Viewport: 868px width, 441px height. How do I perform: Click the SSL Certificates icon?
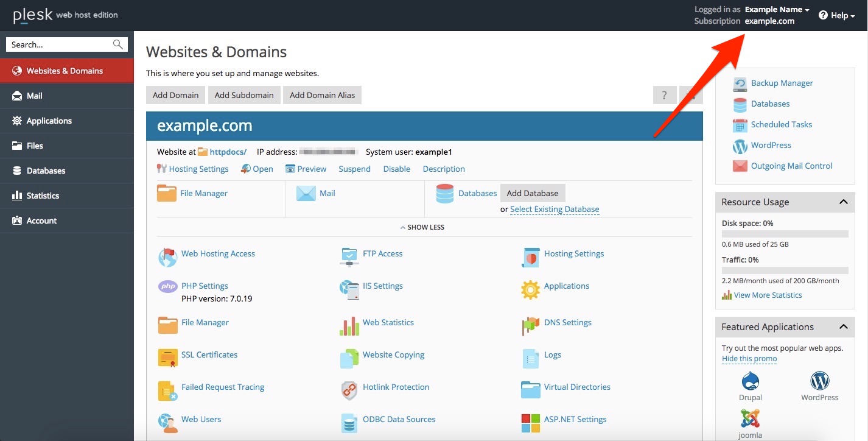(167, 358)
